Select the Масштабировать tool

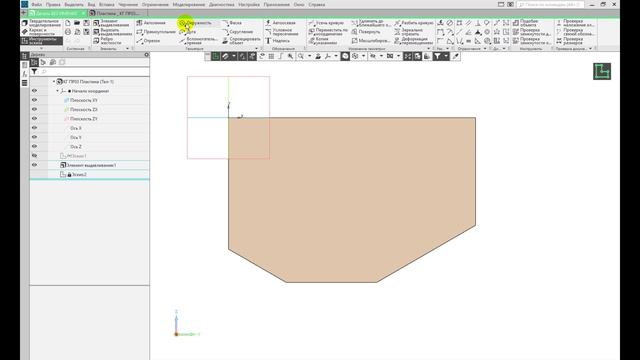point(371,41)
